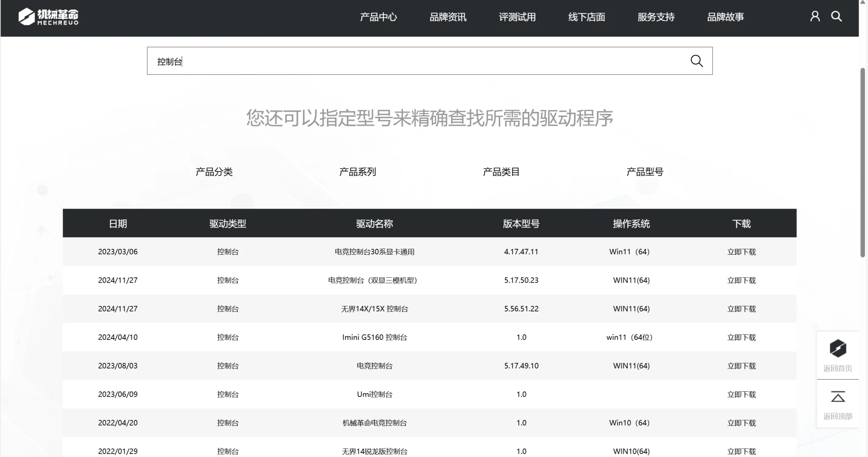Click the 电竞控制台30系显卡通用 name
Image resolution: width=868 pixels, height=457 pixels.
375,252
